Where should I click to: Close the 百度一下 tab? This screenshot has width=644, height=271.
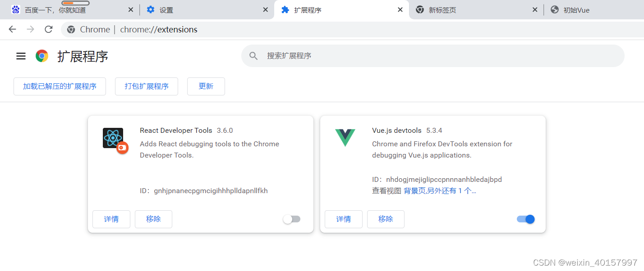coord(131,9)
